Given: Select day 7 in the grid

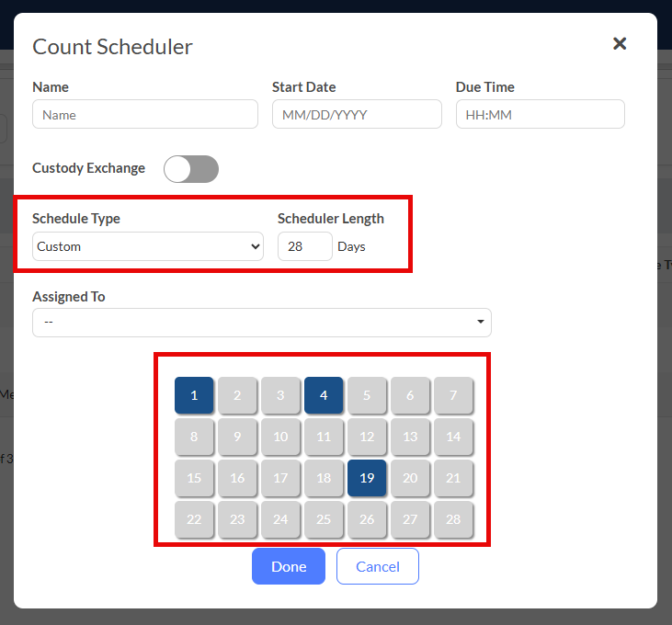Looking at the screenshot, I should [453, 395].
